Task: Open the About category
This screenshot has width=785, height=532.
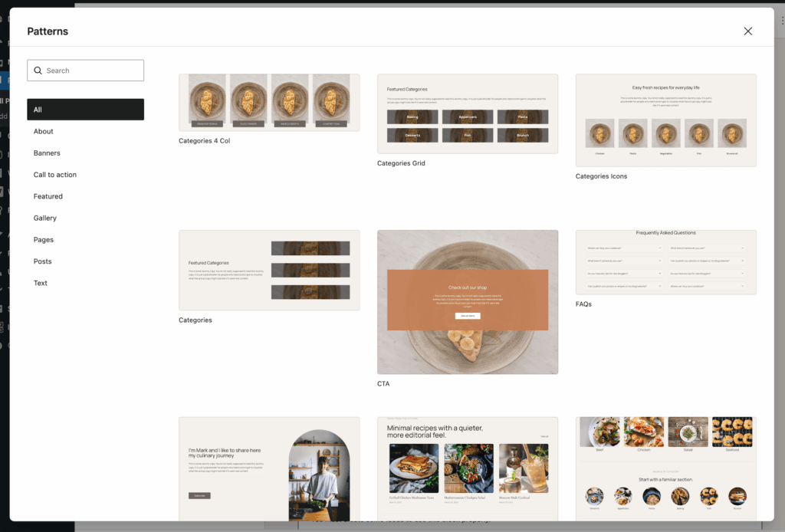Action: click(x=43, y=131)
